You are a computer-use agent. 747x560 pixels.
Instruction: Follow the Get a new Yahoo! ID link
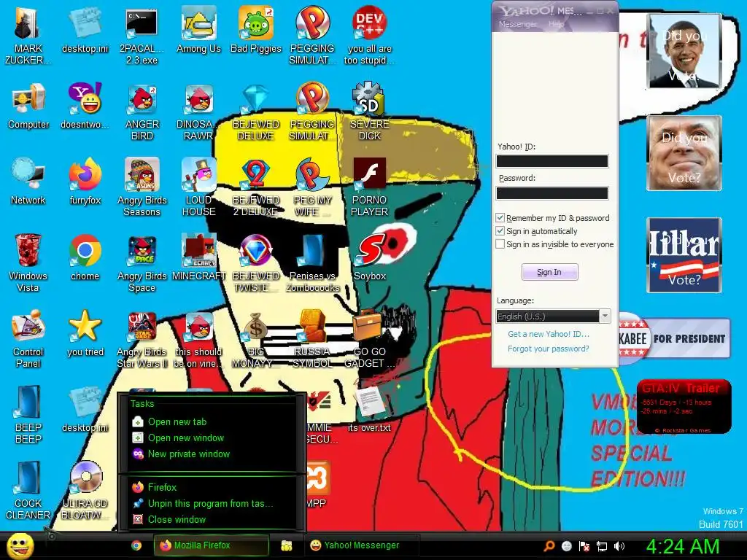point(549,334)
